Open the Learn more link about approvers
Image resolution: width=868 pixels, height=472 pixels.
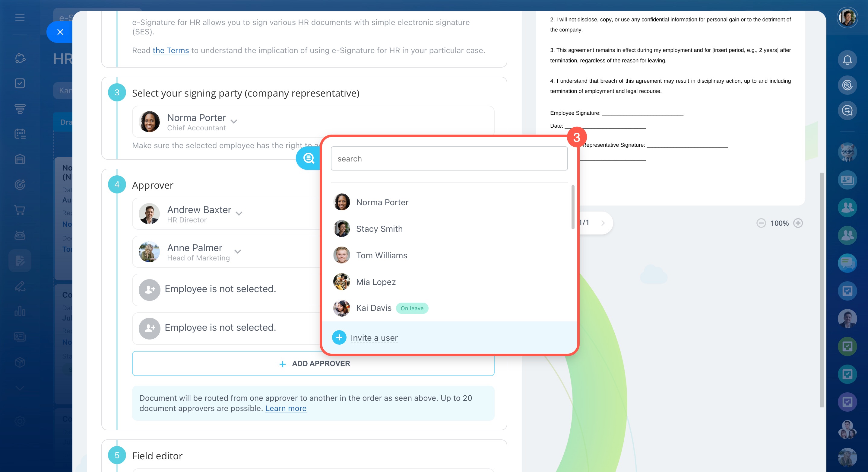point(286,408)
